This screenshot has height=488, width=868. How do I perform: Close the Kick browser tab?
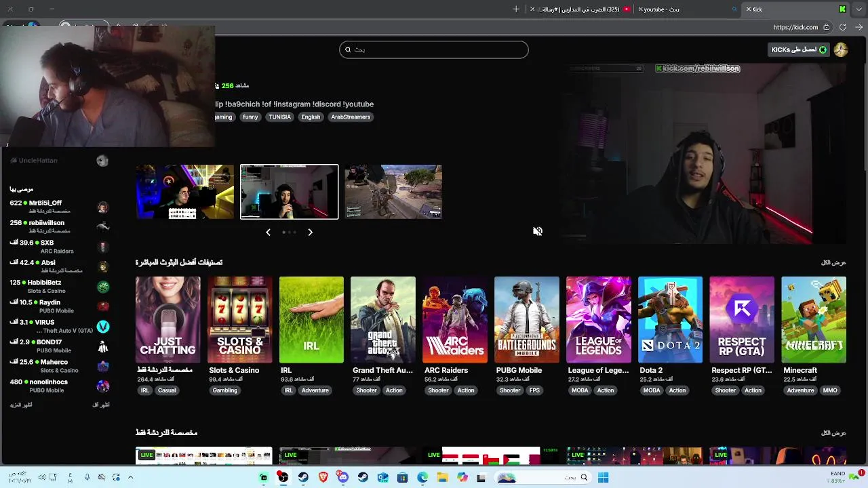[x=749, y=9]
